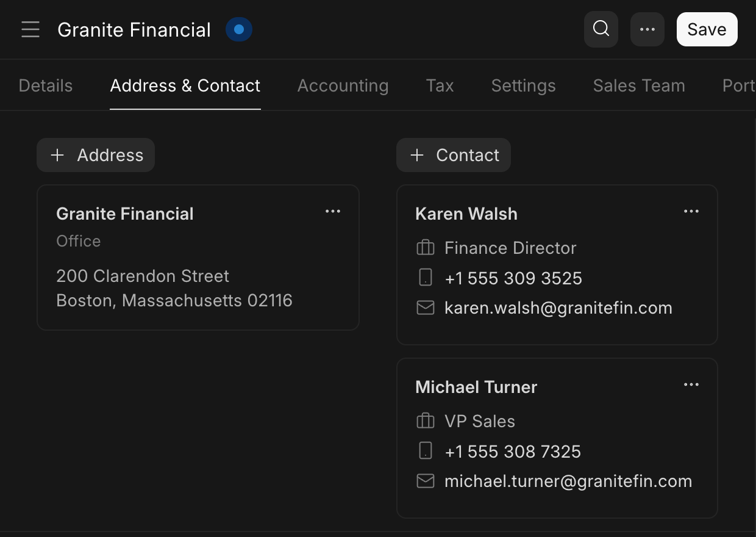Open the Accounting tab
Viewport: 756px width, 537px height.
(x=343, y=85)
